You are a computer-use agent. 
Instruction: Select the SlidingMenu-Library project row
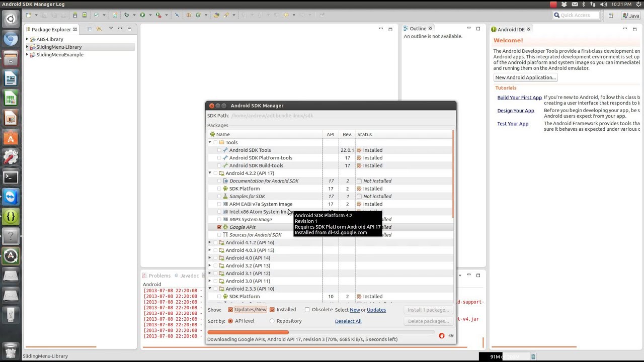pos(80,47)
